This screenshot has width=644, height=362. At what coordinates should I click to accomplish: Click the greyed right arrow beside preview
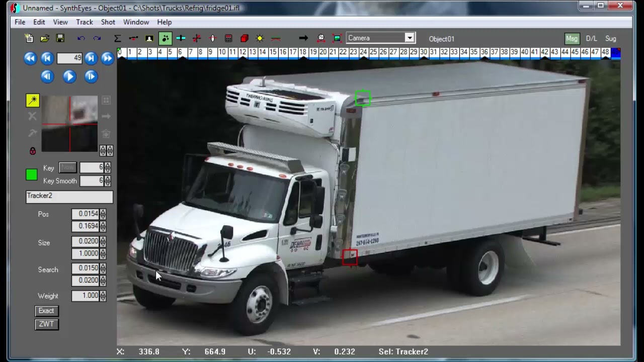[x=106, y=117]
